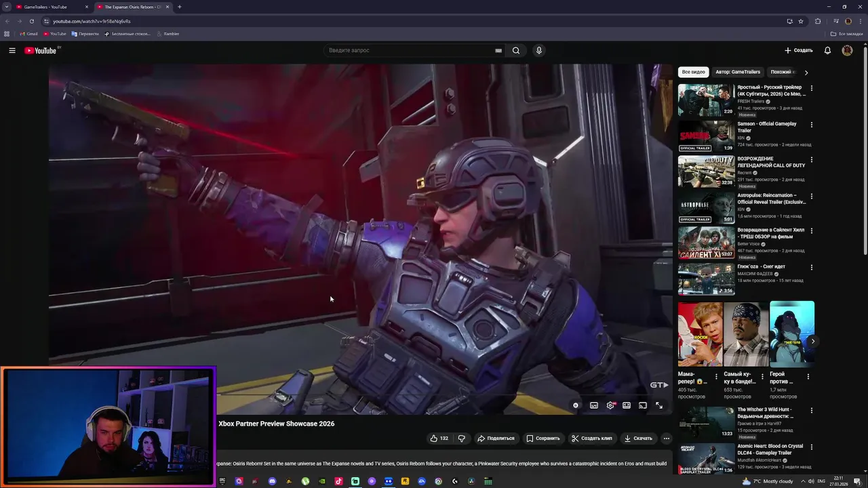Open options for Astropulse Reincarnation video
Viewport: 868px width, 488px height.
point(812,197)
